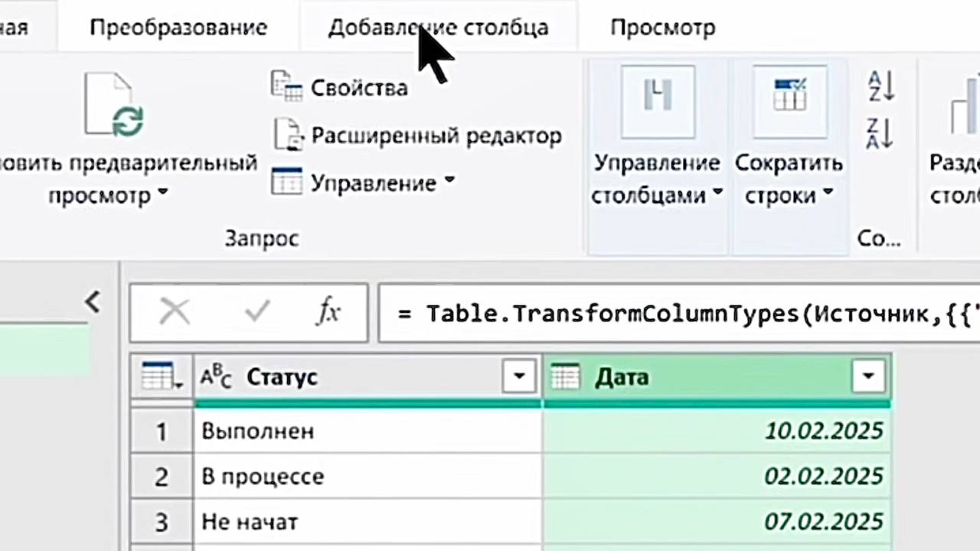Switch to the Преобразование tab

(x=178, y=28)
